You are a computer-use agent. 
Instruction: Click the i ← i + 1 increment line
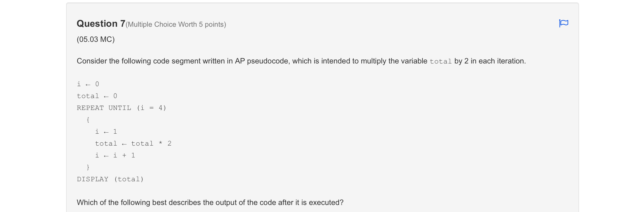coord(115,155)
